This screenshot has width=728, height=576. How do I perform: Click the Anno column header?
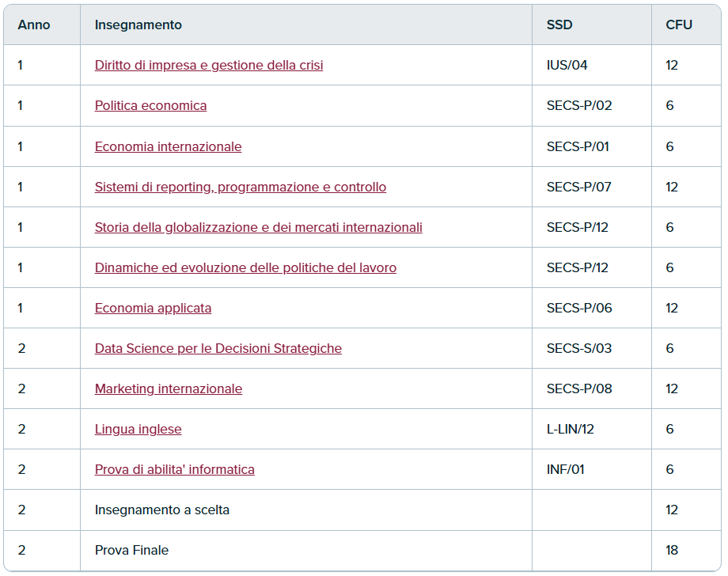pyautogui.click(x=34, y=25)
